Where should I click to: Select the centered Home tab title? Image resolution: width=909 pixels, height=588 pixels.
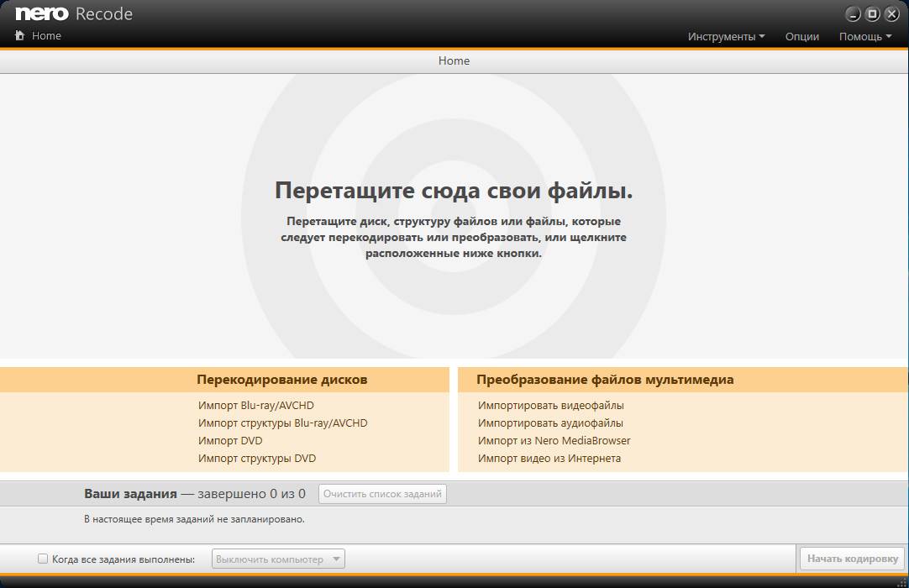pyautogui.click(x=454, y=60)
